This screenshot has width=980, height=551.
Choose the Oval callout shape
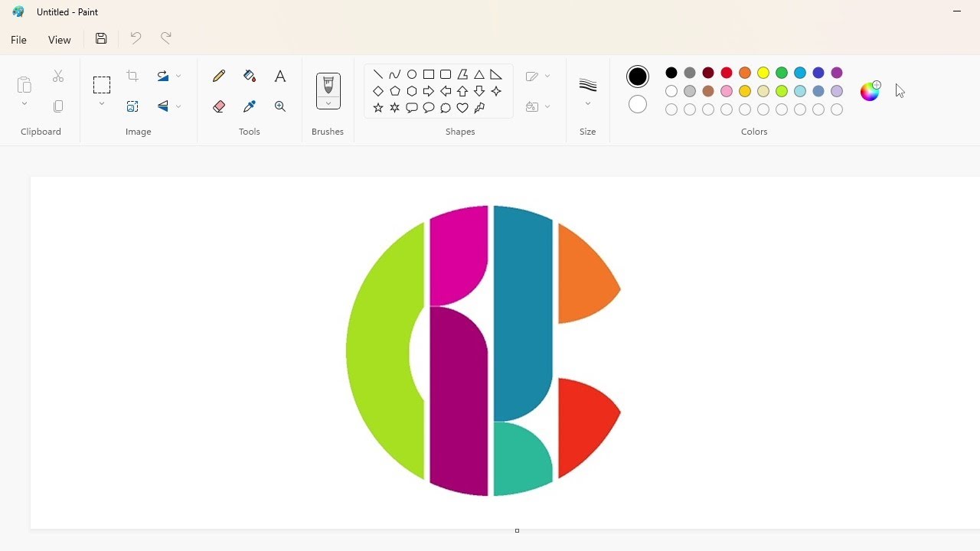point(429,108)
